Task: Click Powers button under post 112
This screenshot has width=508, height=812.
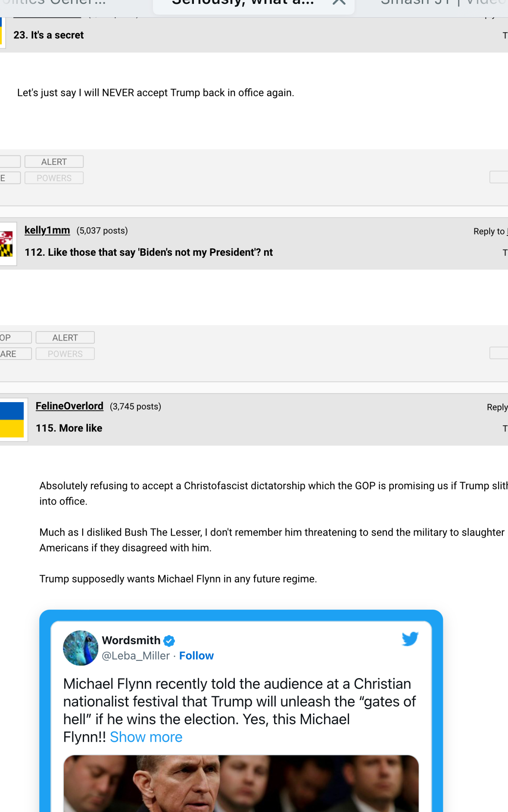Action: (65, 354)
